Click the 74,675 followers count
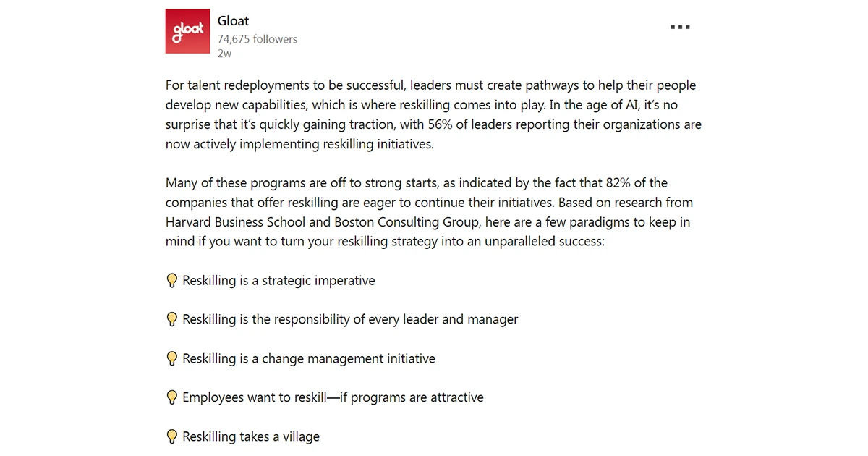868x456 pixels. [257, 39]
